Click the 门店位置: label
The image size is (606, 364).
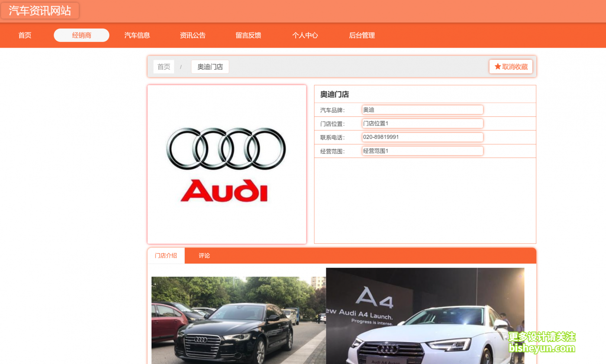tap(332, 124)
